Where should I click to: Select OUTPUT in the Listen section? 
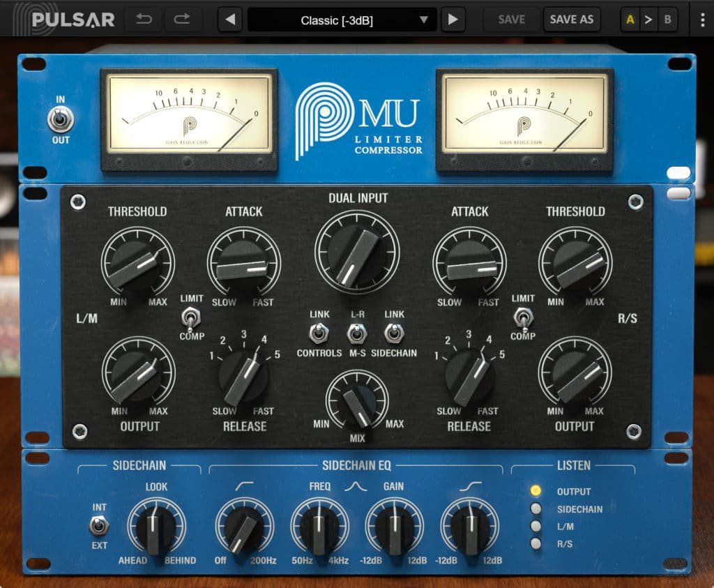[535, 490]
